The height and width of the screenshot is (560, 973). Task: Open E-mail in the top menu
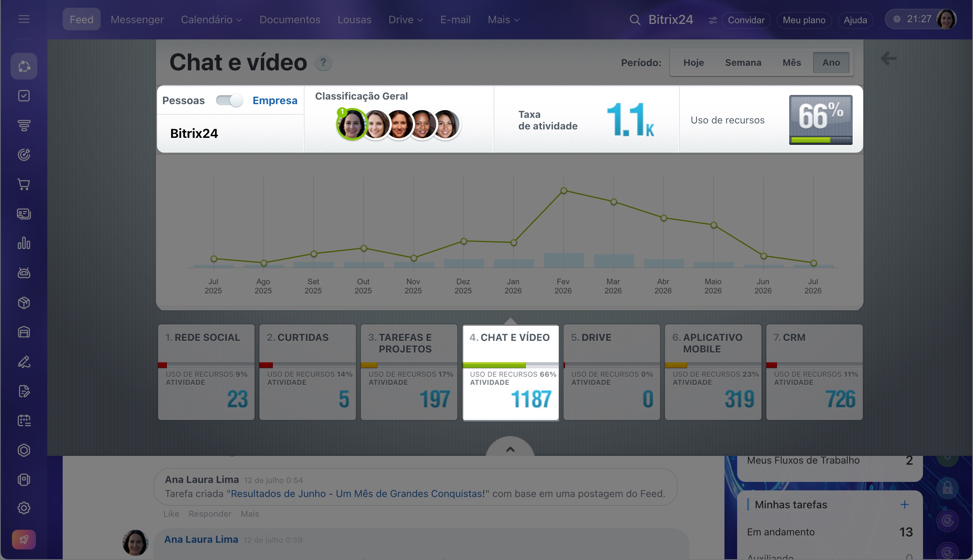(x=455, y=20)
